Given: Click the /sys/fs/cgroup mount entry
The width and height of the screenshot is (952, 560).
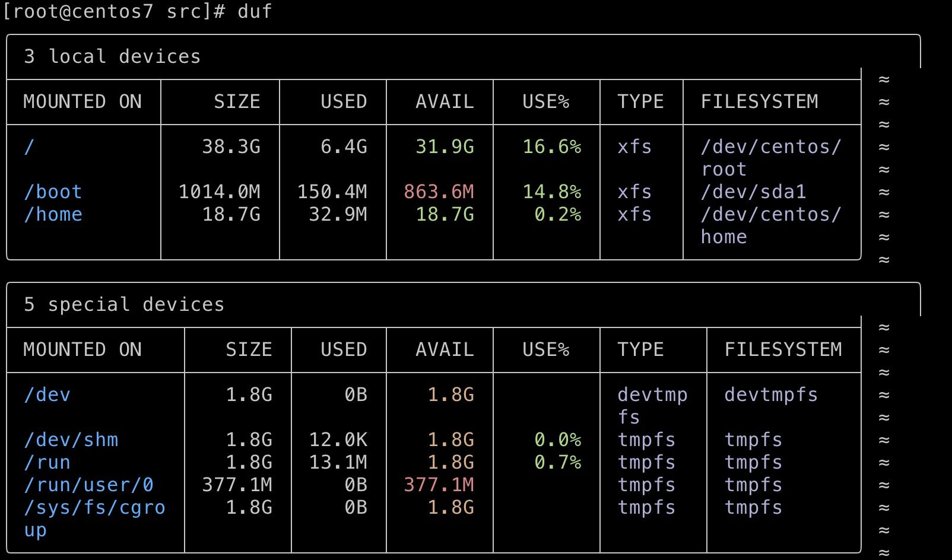Looking at the screenshot, I should click(94, 508).
